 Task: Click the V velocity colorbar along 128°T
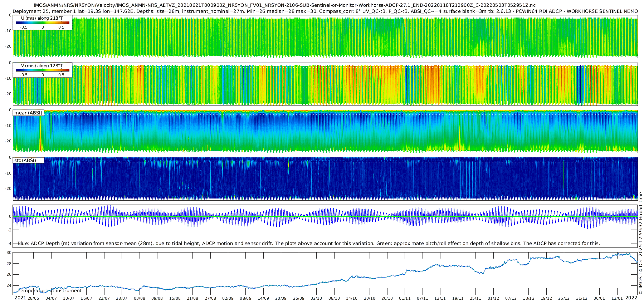click(43, 70)
